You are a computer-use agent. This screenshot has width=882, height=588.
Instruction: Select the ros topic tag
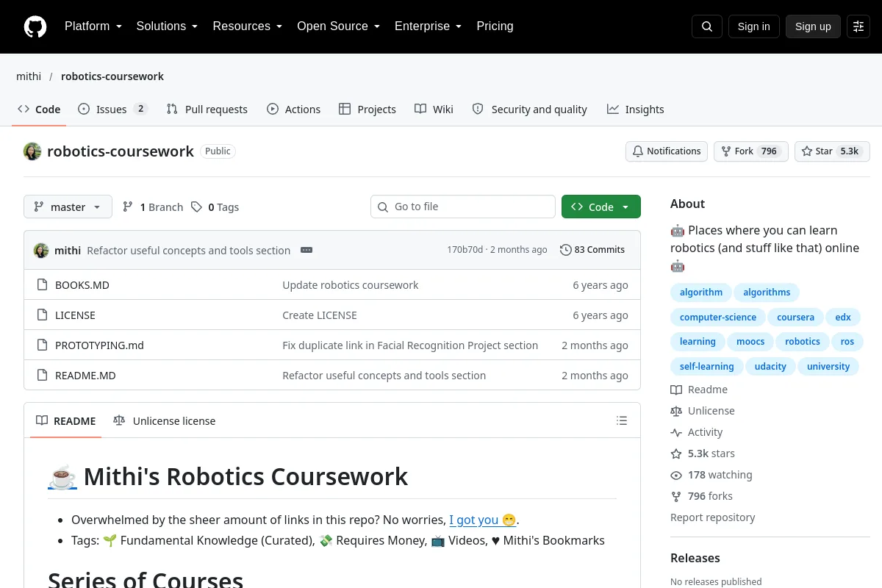click(x=847, y=342)
